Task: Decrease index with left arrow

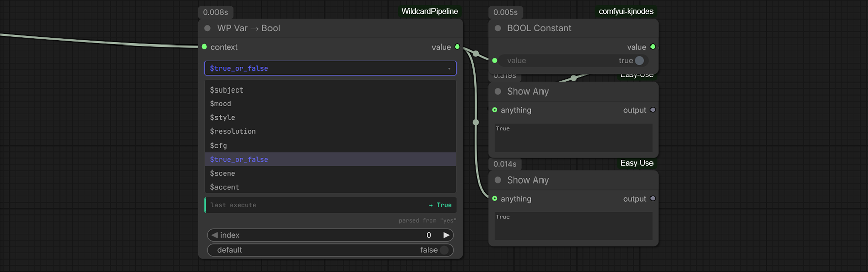Action: tap(214, 235)
